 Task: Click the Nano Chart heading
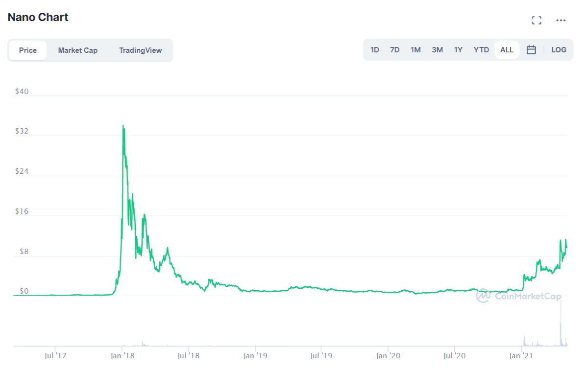tap(38, 17)
